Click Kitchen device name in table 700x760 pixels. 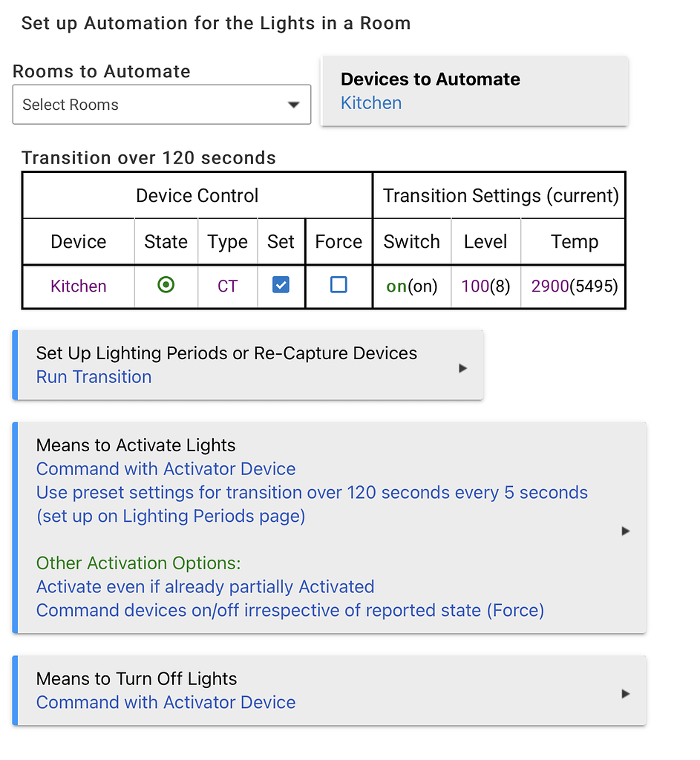click(79, 286)
